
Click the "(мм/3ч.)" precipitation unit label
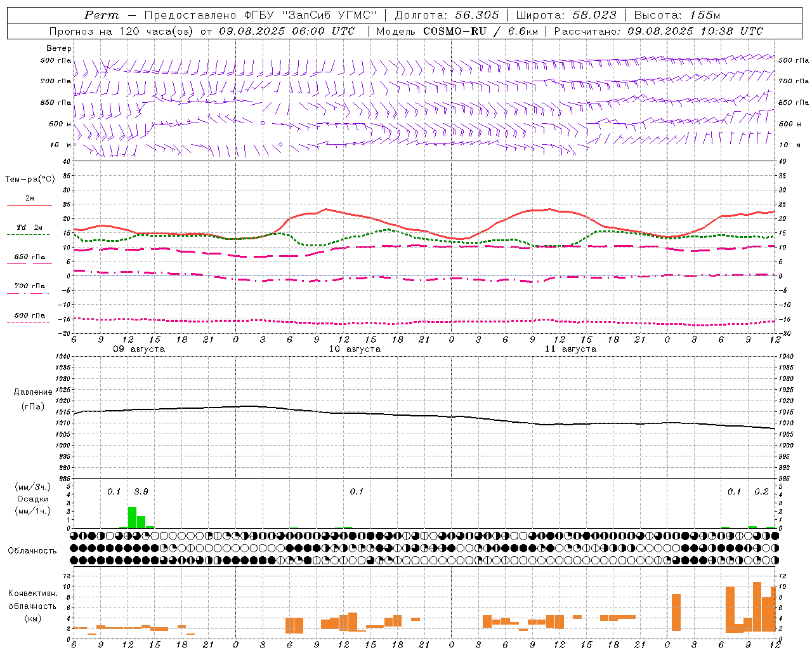pyautogui.click(x=33, y=487)
